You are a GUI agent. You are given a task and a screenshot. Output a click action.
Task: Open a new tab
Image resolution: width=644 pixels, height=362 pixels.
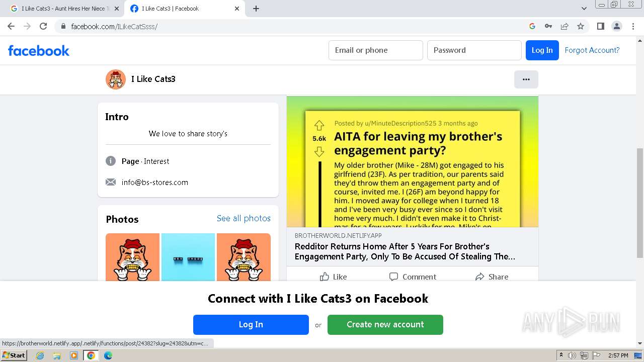coord(256,9)
